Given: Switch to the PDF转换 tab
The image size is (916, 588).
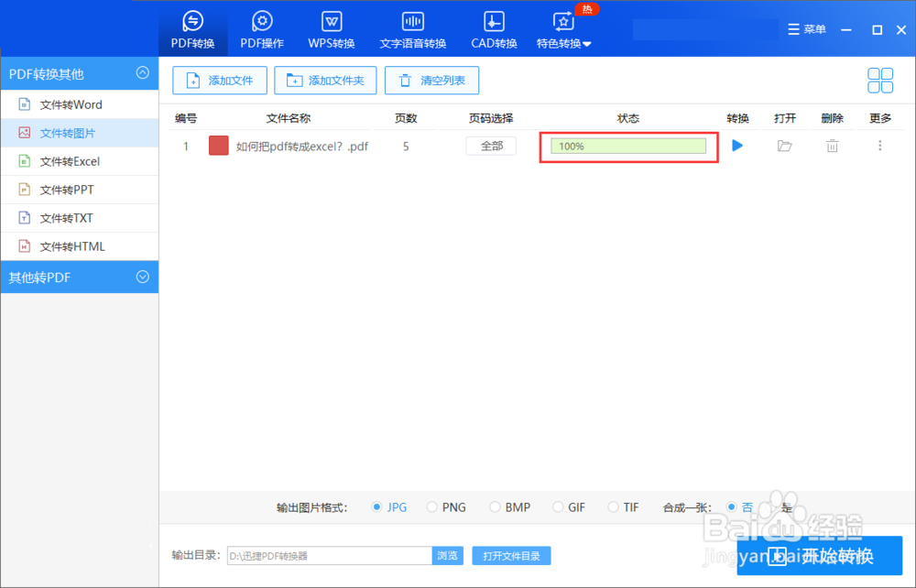Looking at the screenshot, I should 192,28.
